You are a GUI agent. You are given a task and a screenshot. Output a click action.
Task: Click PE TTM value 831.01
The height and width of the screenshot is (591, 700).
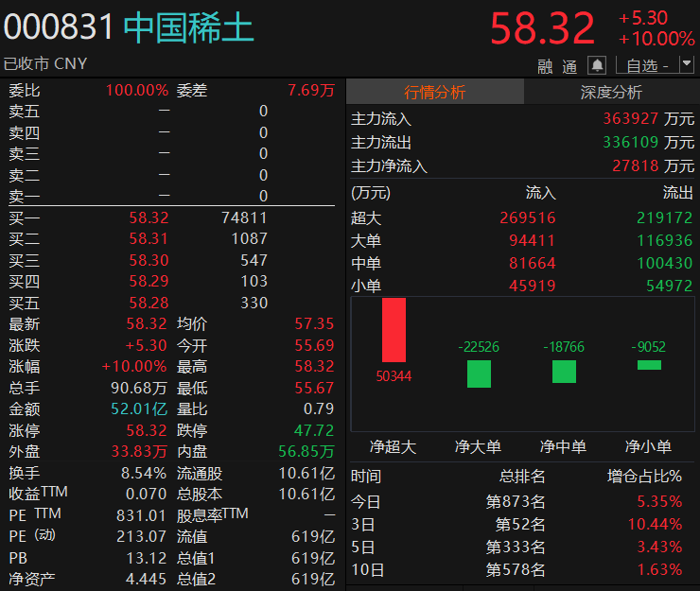[141, 515]
